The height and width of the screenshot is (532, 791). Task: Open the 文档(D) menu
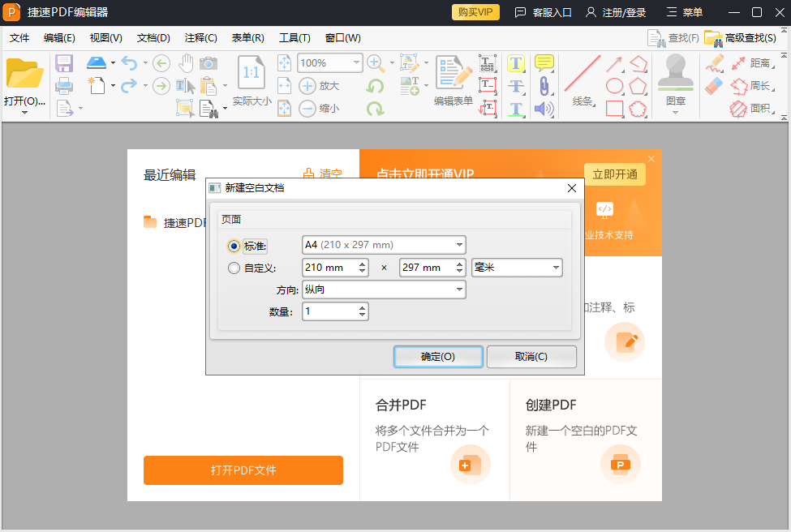click(152, 37)
